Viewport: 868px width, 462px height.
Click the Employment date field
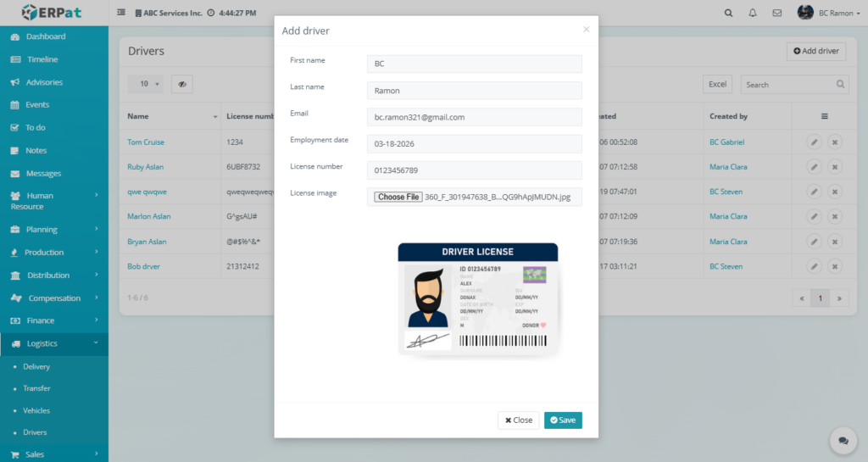click(x=475, y=143)
